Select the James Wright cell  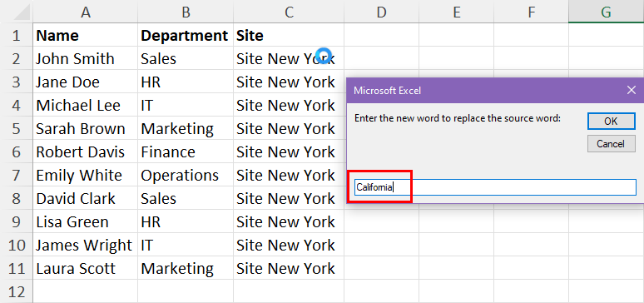coord(86,245)
